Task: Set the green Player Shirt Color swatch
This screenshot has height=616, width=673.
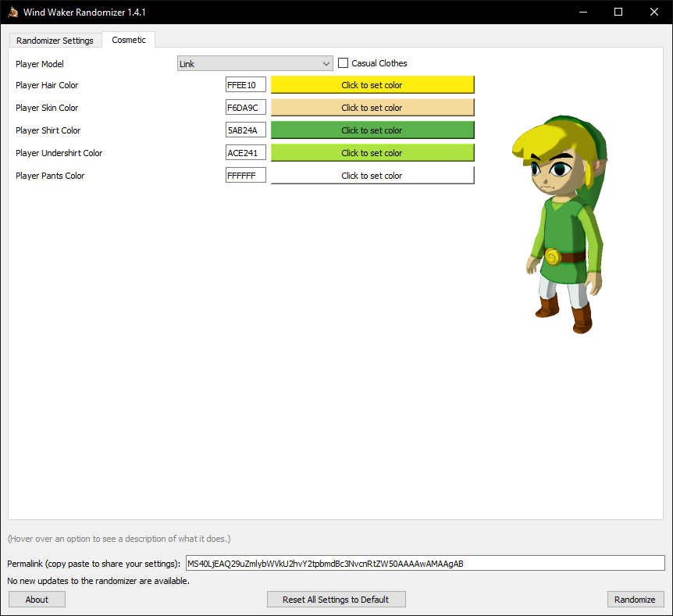Action: [x=372, y=130]
